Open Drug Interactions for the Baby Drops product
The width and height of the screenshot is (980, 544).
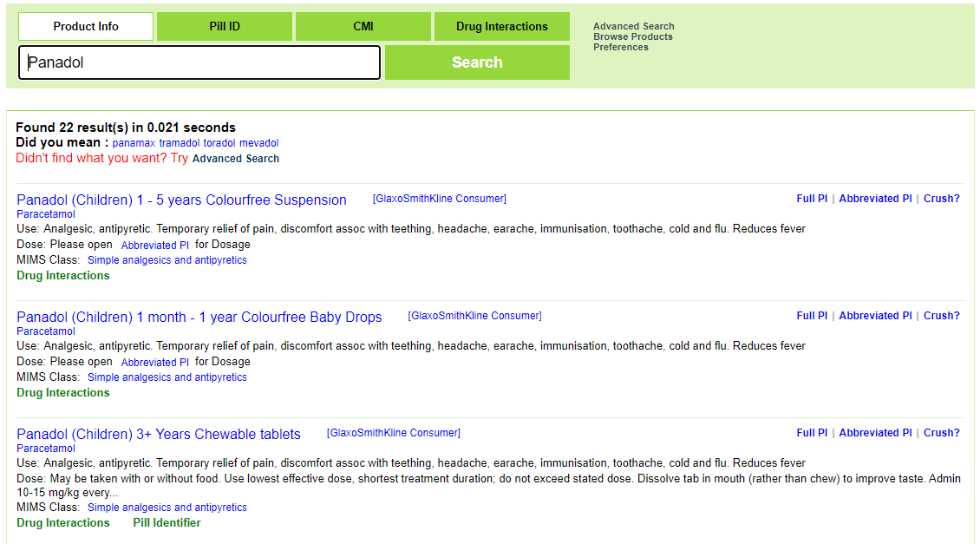(x=62, y=392)
